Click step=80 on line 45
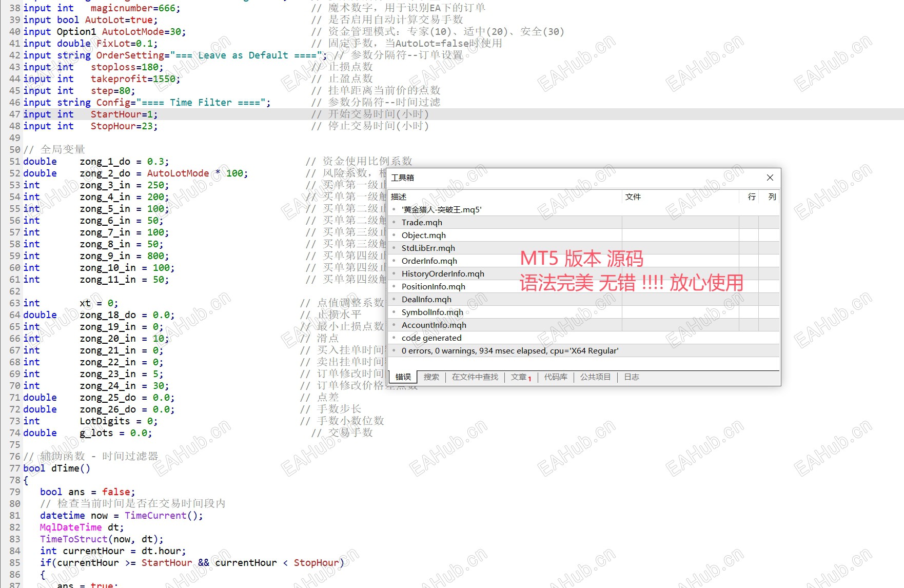 pos(110,91)
